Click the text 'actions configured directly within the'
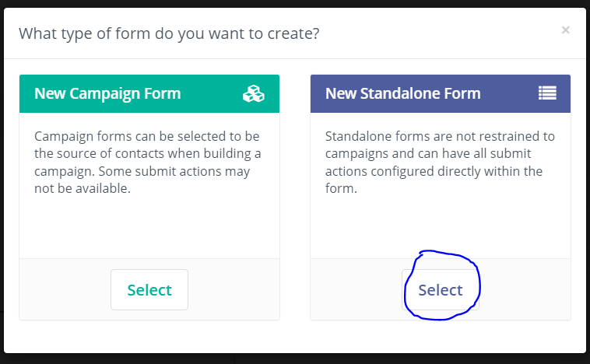The width and height of the screenshot is (590, 364). point(434,171)
